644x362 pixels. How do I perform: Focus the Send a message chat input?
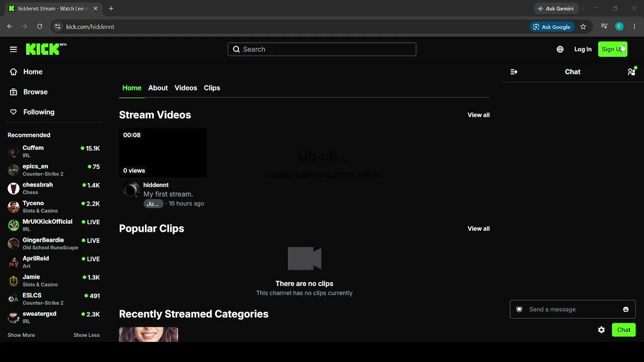[x=573, y=309]
